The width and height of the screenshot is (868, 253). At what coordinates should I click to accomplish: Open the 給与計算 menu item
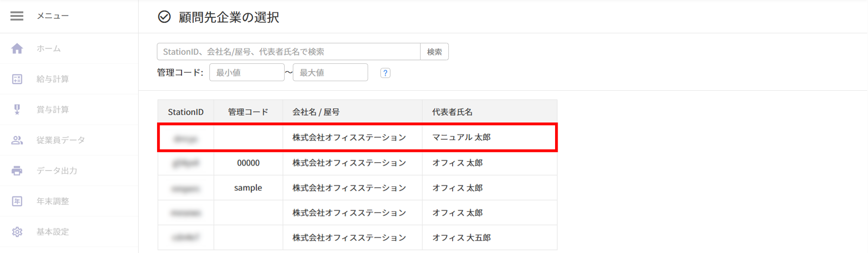(53, 79)
